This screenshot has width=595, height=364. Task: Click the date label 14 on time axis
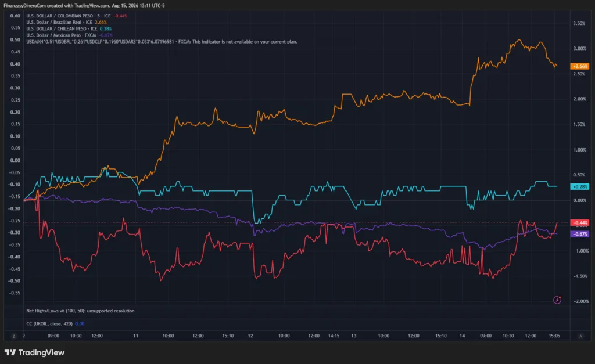pyautogui.click(x=462, y=336)
